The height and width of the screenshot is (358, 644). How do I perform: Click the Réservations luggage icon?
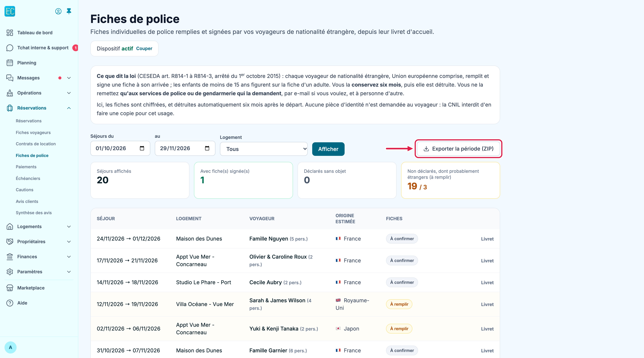[10, 108]
